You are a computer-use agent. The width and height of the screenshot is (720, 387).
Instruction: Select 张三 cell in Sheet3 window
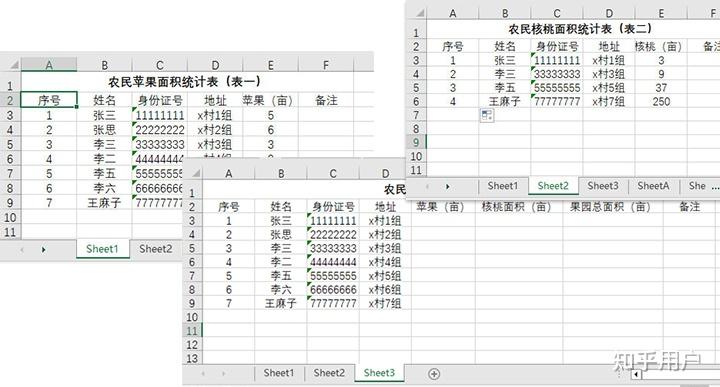click(281, 221)
